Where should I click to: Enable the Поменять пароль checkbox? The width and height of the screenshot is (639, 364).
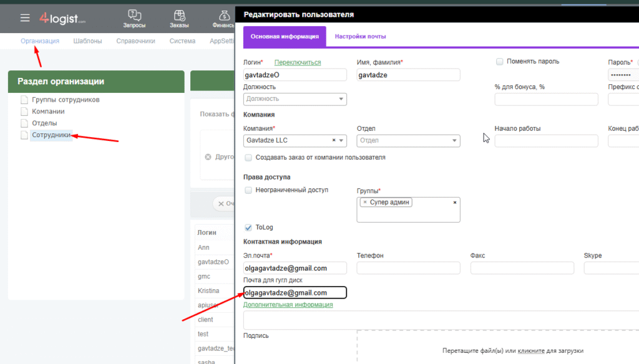pos(500,62)
